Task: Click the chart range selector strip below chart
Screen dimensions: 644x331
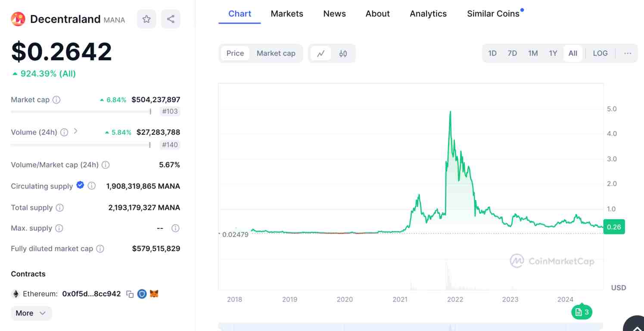Action: [411, 327]
